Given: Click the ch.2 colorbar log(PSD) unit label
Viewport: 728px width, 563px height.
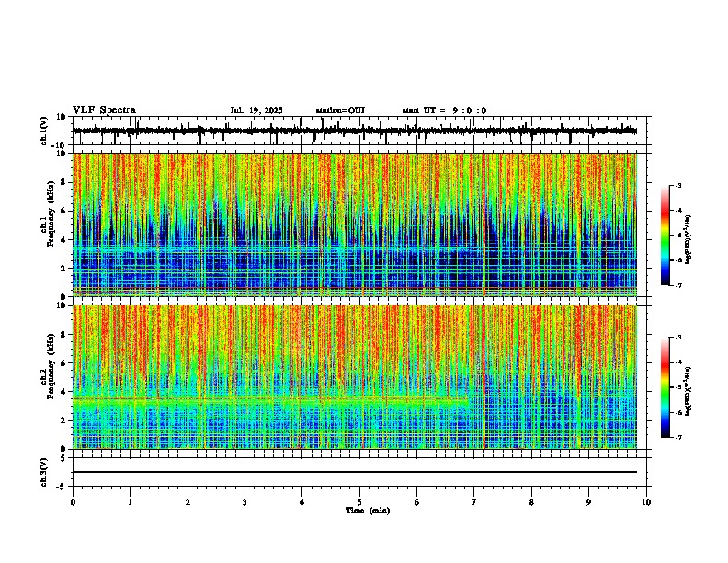Looking at the screenshot, I should coord(688,391).
